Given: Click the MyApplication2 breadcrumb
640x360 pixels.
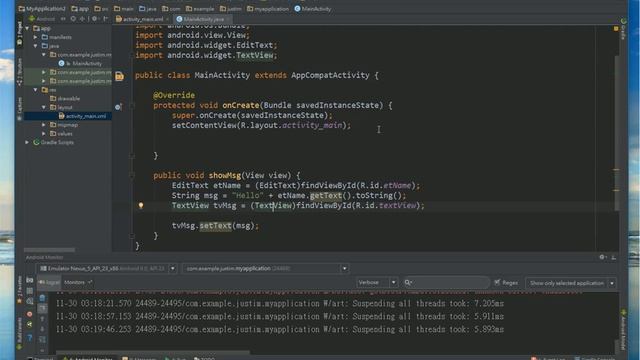Looking at the screenshot, I should [x=42, y=9].
